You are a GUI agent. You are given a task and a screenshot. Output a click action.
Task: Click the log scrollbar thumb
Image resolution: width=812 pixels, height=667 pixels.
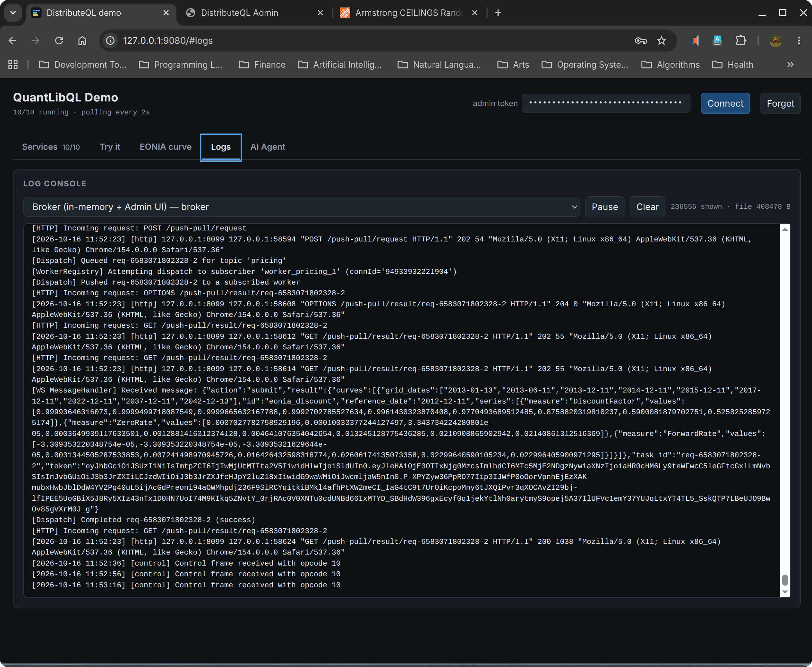[785, 580]
